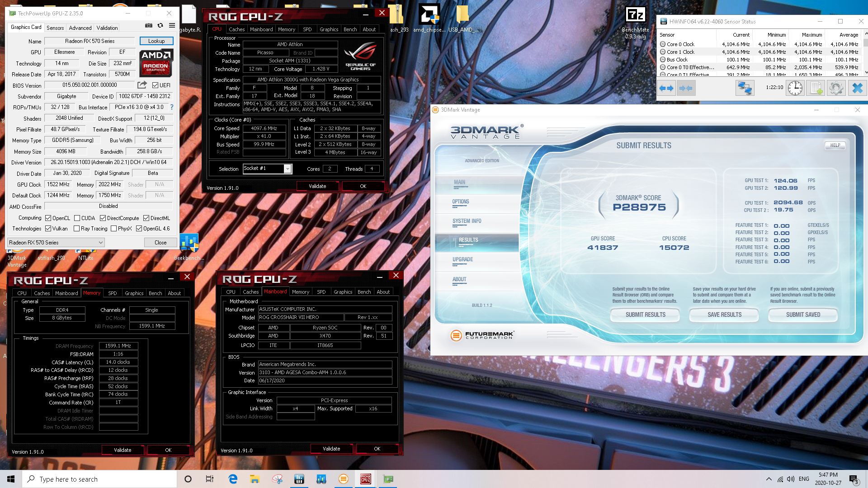Click HWiNFO network monitors icon
868x488 pixels.
pyautogui.click(x=745, y=88)
